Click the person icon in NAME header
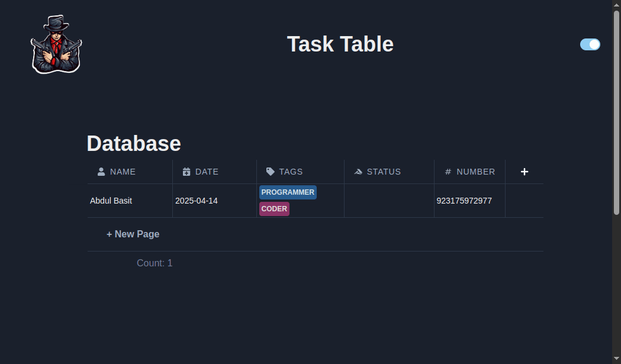The image size is (621, 364). click(x=100, y=172)
